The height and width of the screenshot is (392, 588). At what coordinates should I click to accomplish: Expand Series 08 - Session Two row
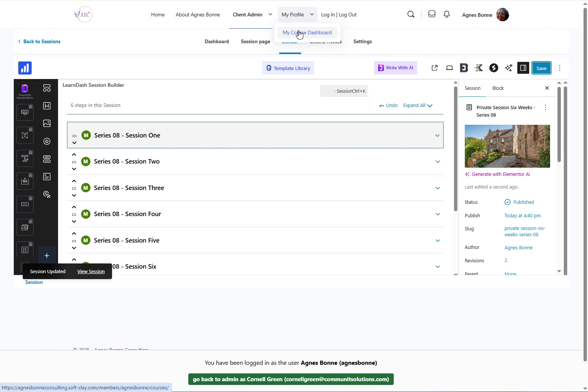point(438,162)
